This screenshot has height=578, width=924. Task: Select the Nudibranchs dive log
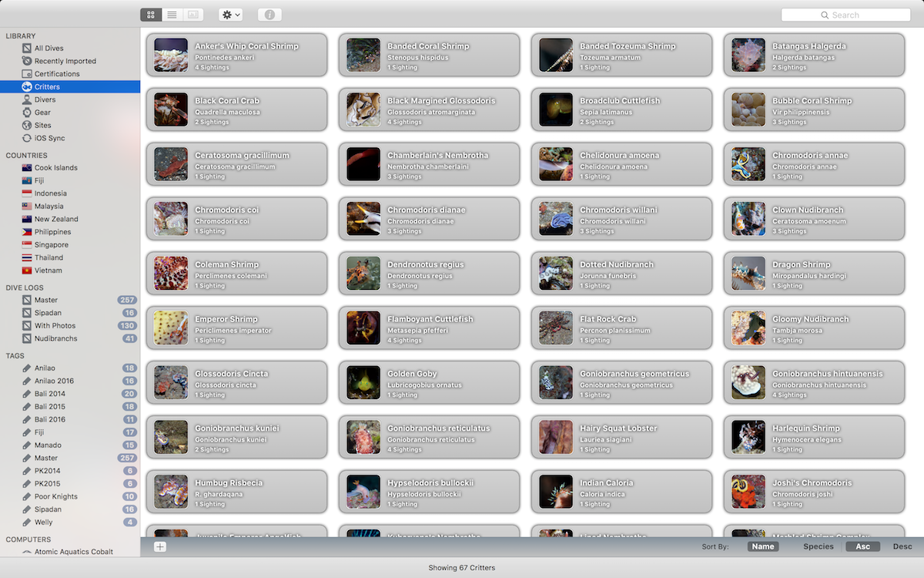pos(55,338)
